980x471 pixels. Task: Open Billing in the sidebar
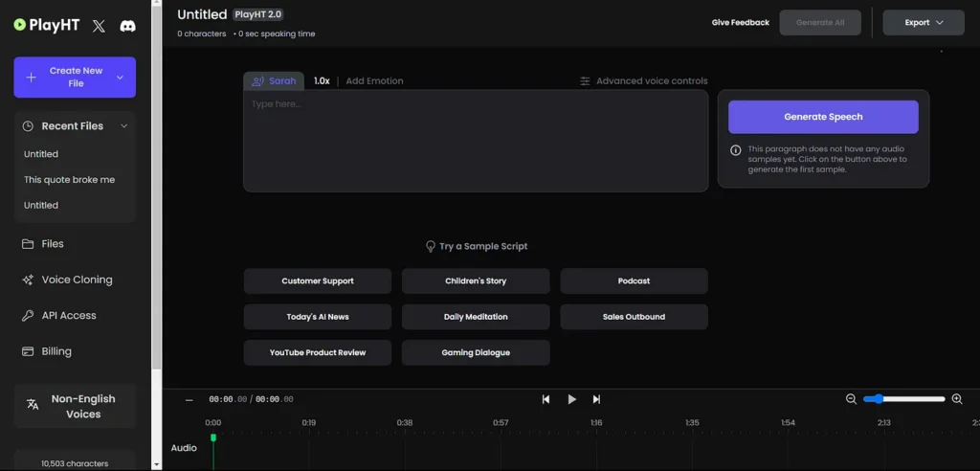[x=56, y=351]
